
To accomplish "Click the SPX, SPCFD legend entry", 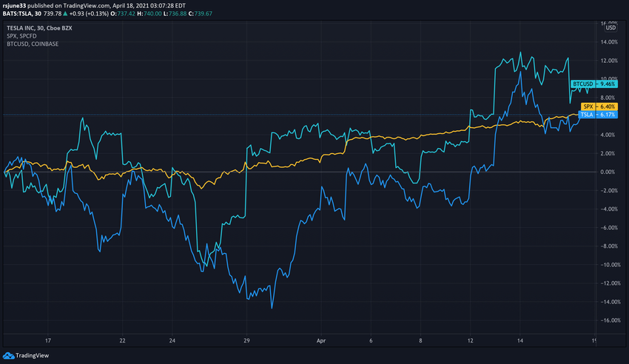I will (x=21, y=36).
